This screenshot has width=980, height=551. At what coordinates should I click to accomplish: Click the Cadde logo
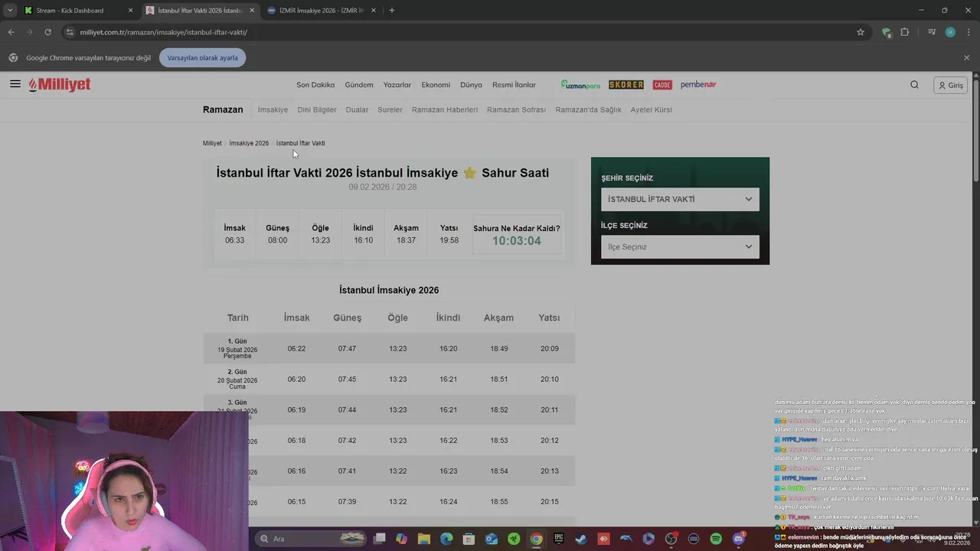(662, 85)
